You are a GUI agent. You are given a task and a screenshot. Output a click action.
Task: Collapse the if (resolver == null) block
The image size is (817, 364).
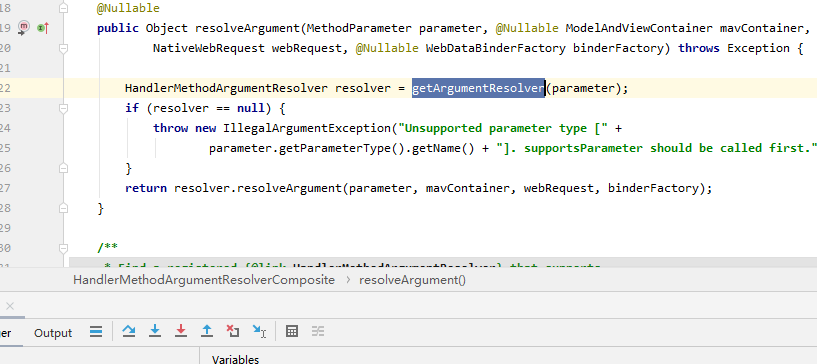[64, 108]
